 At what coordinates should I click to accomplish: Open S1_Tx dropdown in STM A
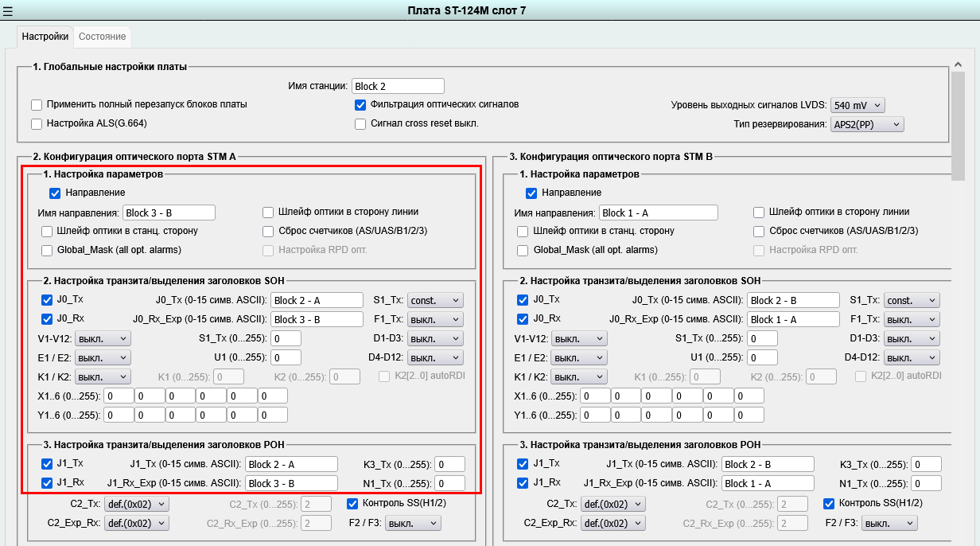point(435,300)
